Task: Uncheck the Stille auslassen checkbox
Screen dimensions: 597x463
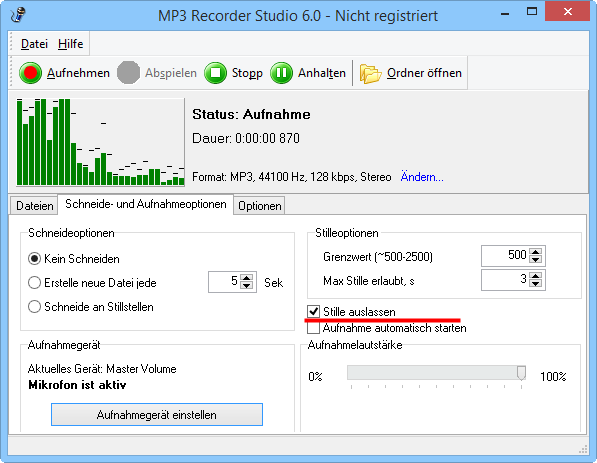Action: [x=313, y=311]
